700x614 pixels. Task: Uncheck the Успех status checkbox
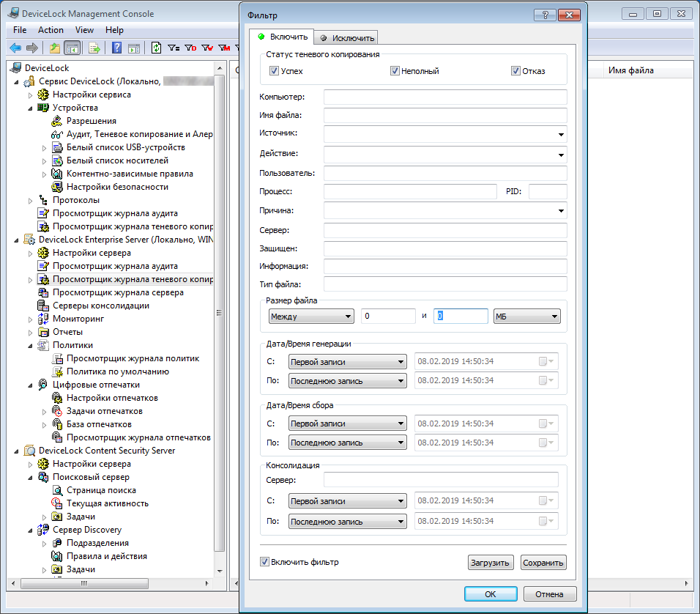pyautogui.click(x=274, y=70)
